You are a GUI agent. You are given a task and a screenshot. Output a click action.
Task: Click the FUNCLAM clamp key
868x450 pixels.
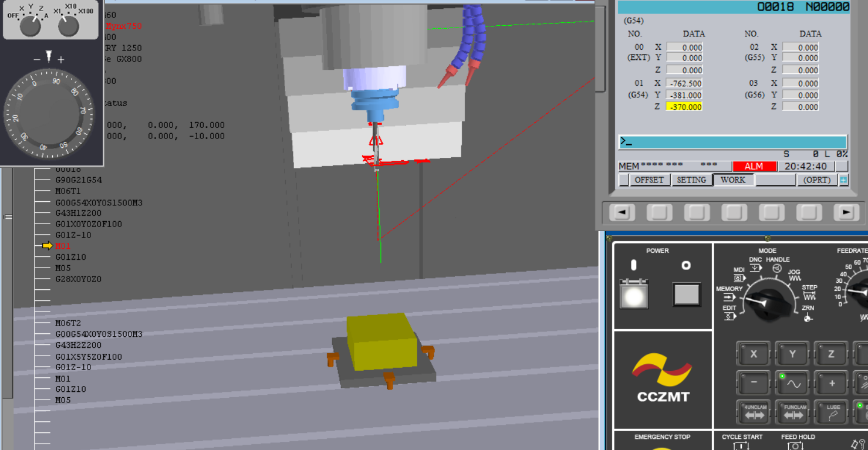tap(792, 412)
